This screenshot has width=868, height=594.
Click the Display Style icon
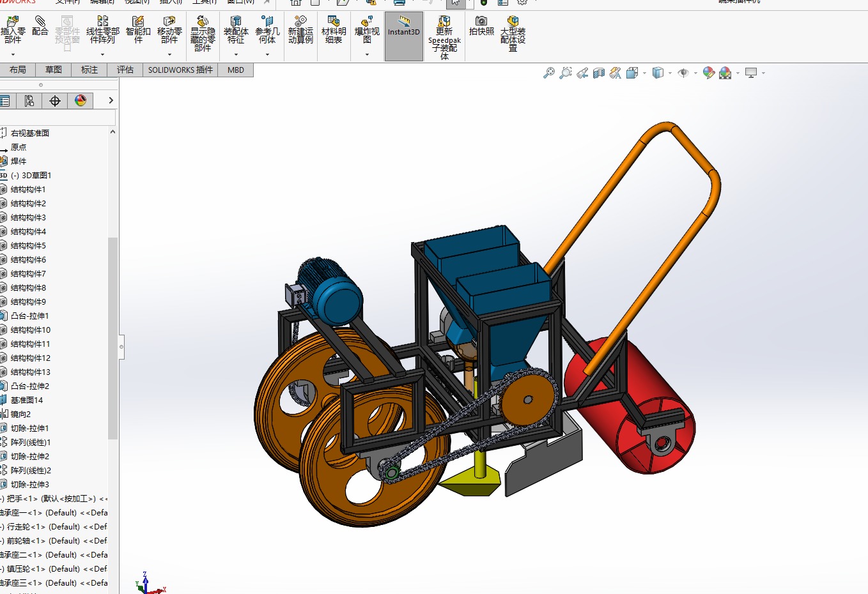click(x=658, y=73)
